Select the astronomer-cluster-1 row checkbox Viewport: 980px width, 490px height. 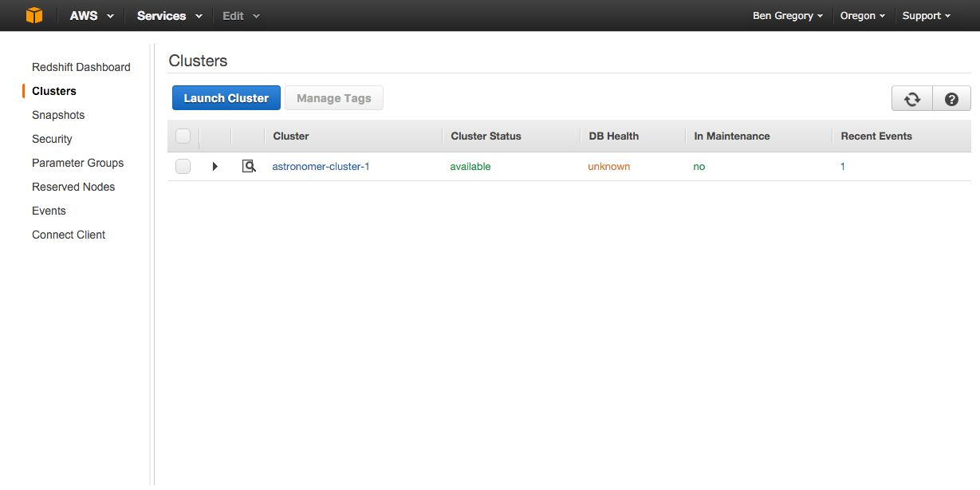(183, 167)
